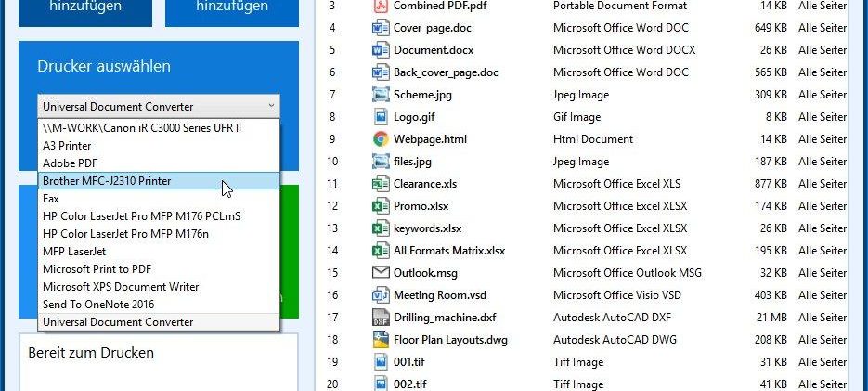Click the envelope icon for Outlook.msg
This screenshot has width=868, height=391.
coord(380,273)
